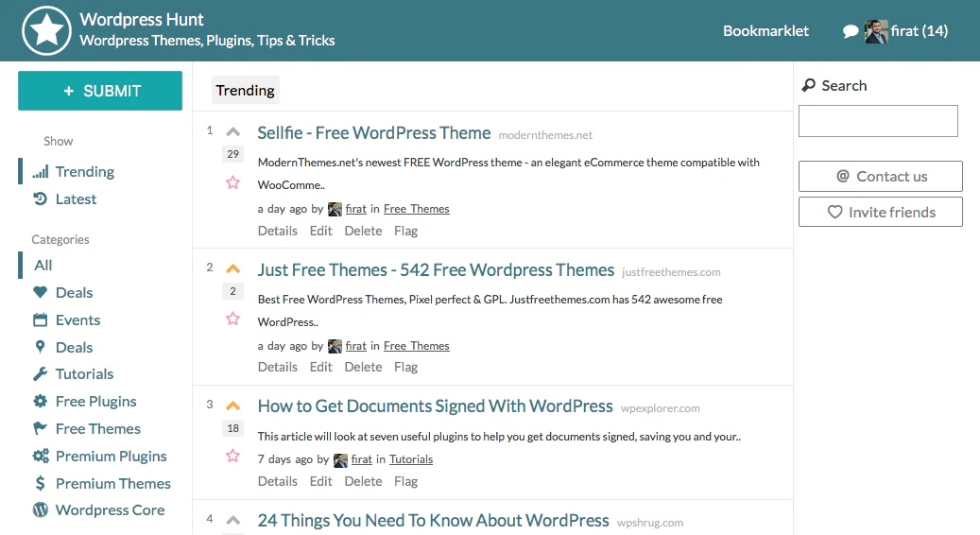Delete the Just Free Themes post

pyautogui.click(x=363, y=367)
